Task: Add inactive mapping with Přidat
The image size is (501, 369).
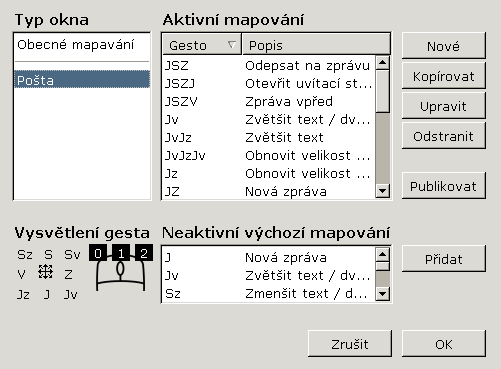Action: pyautogui.click(x=443, y=259)
